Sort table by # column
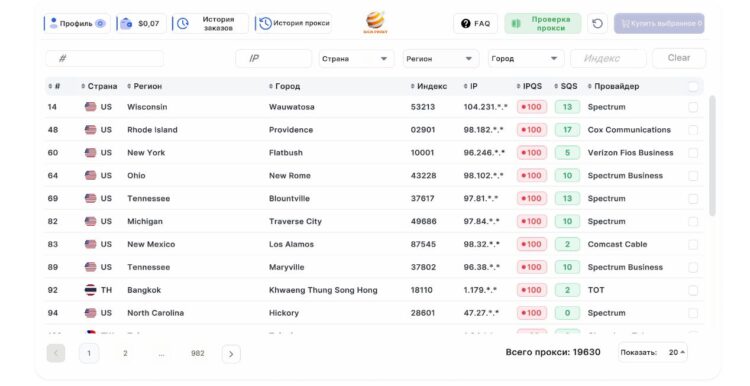 point(54,86)
